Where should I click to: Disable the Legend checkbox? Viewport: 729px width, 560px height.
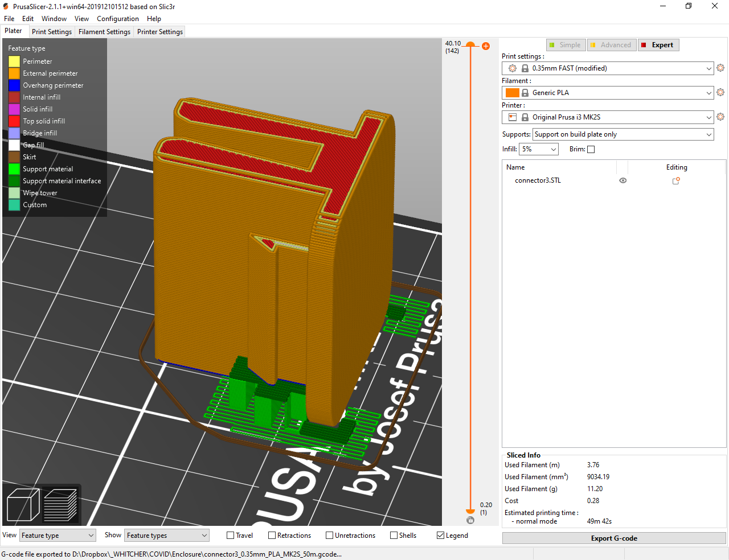440,536
